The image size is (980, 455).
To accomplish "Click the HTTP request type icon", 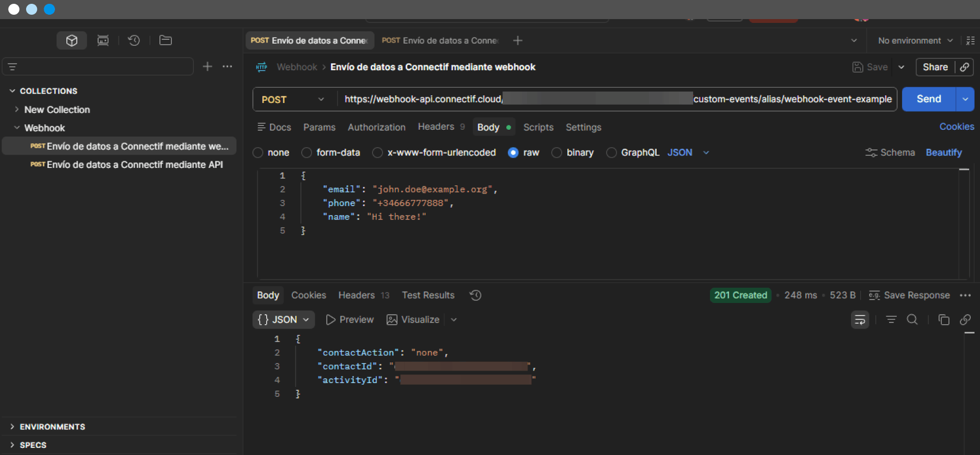I will pyautogui.click(x=261, y=67).
